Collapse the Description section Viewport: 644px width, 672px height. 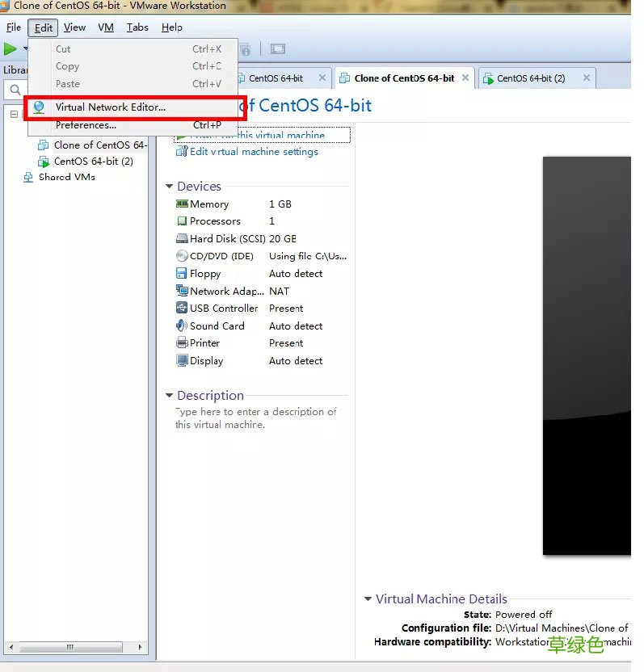[x=170, y=395]
